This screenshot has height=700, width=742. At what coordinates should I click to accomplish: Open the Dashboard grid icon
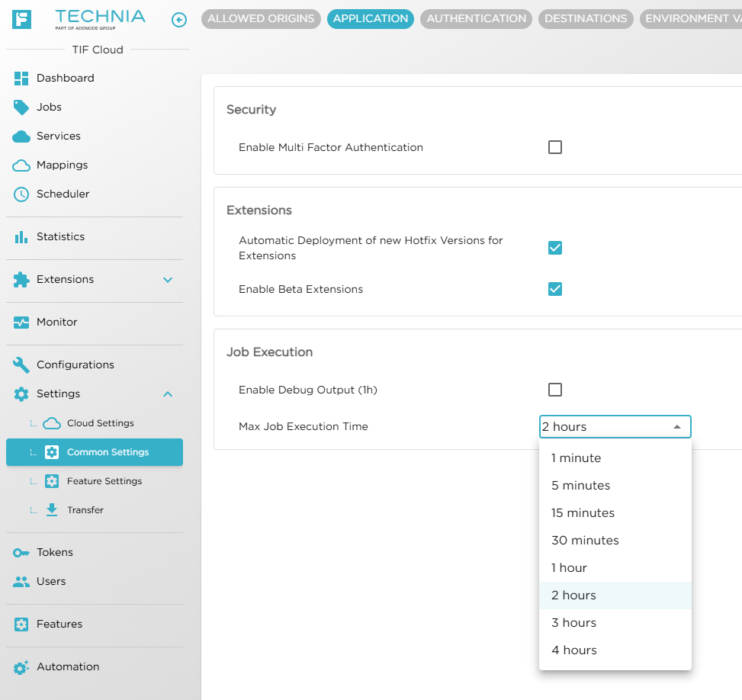coord(21,79)
